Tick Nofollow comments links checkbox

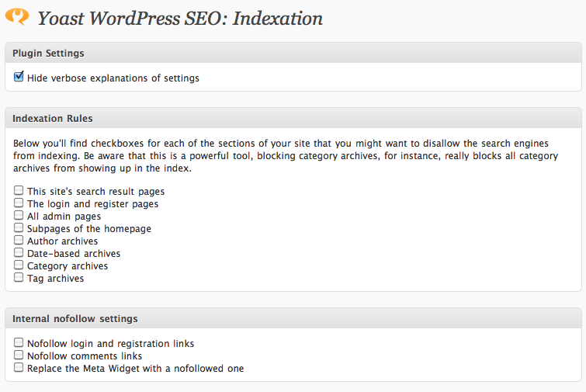[x=19, y=355]
